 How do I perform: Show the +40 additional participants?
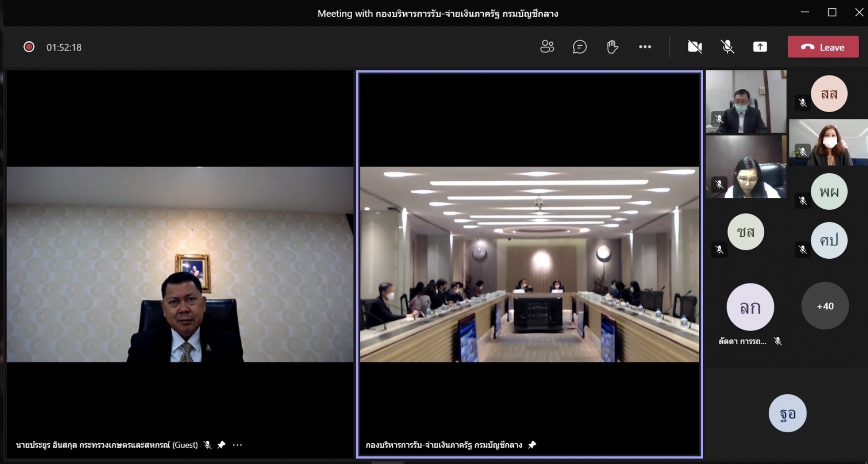click(825, 306)
